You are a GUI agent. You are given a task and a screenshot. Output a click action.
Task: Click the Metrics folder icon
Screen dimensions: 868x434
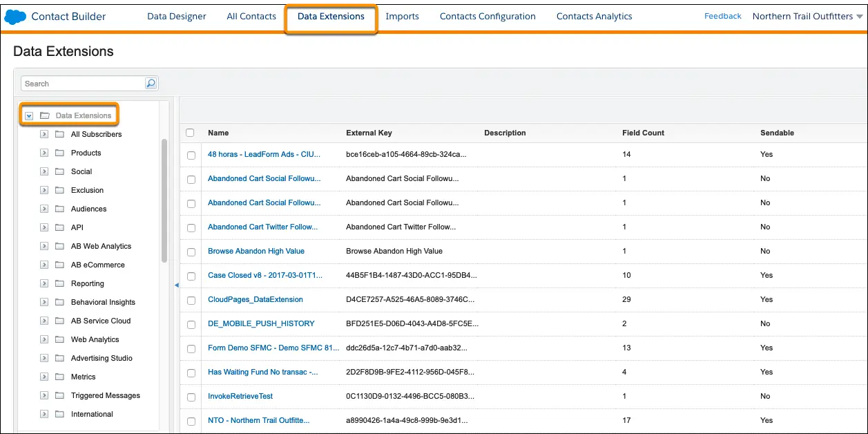pyautogui.click(x=60, y=377)
